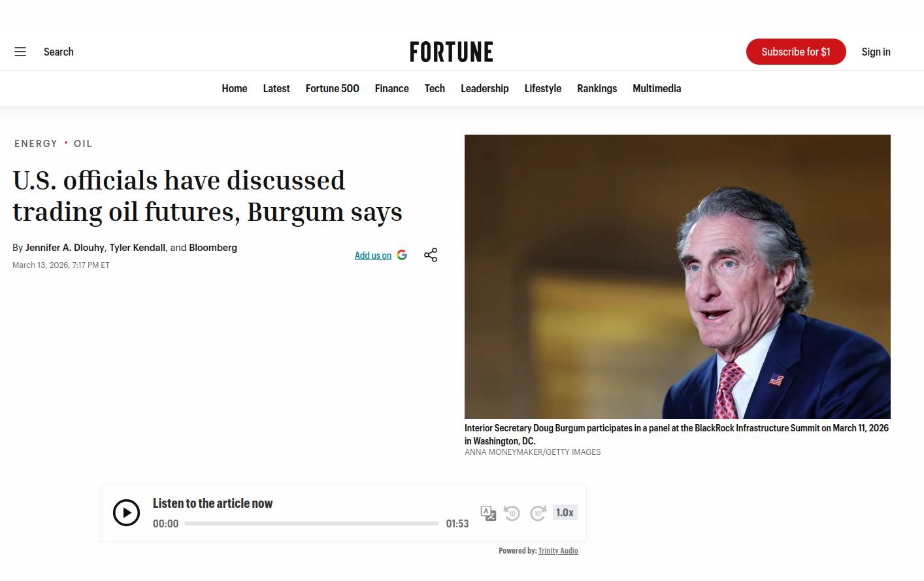Open the Leadership section

pos(485,88)
